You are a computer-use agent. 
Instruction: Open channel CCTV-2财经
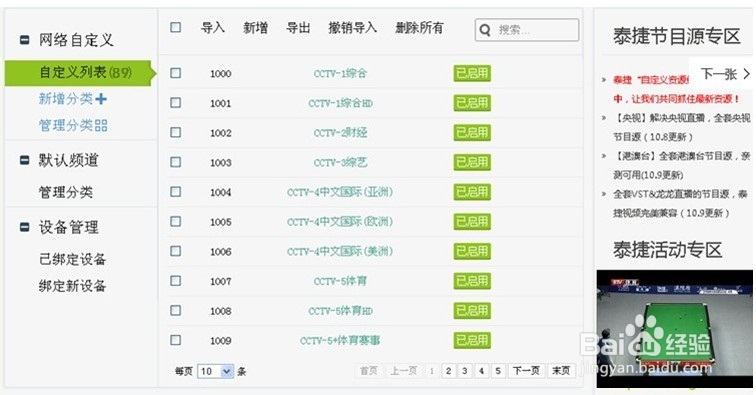click(x=340, y=133)
